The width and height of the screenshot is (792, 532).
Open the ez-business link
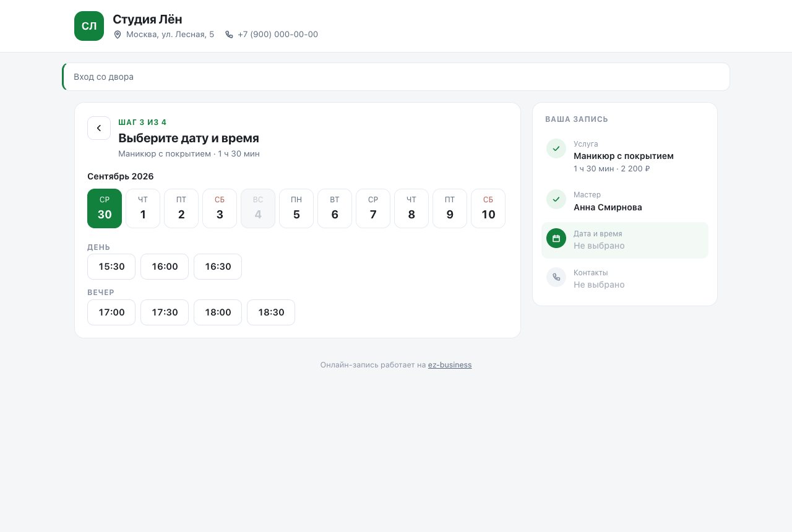450,365
